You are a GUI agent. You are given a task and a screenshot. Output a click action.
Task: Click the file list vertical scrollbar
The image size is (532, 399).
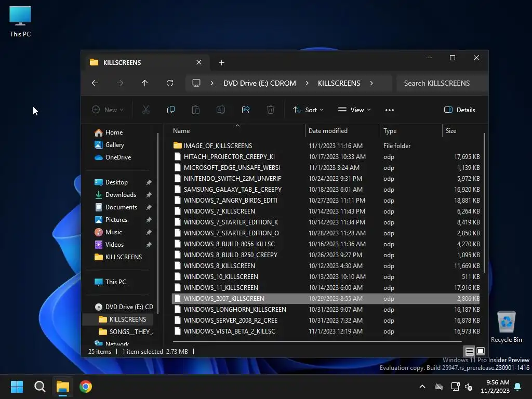[484, 202]
